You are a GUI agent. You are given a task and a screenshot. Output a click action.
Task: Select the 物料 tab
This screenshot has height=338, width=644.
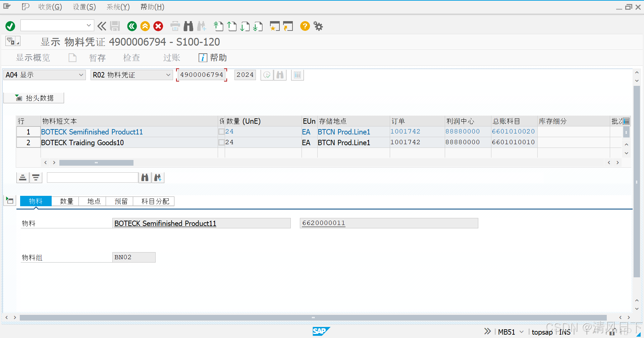point(36,201)
